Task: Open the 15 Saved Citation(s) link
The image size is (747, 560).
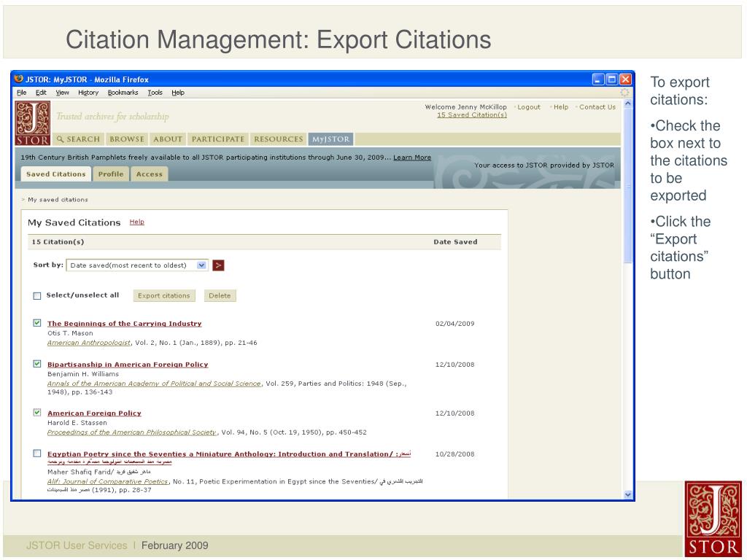Action: (472, 114)
